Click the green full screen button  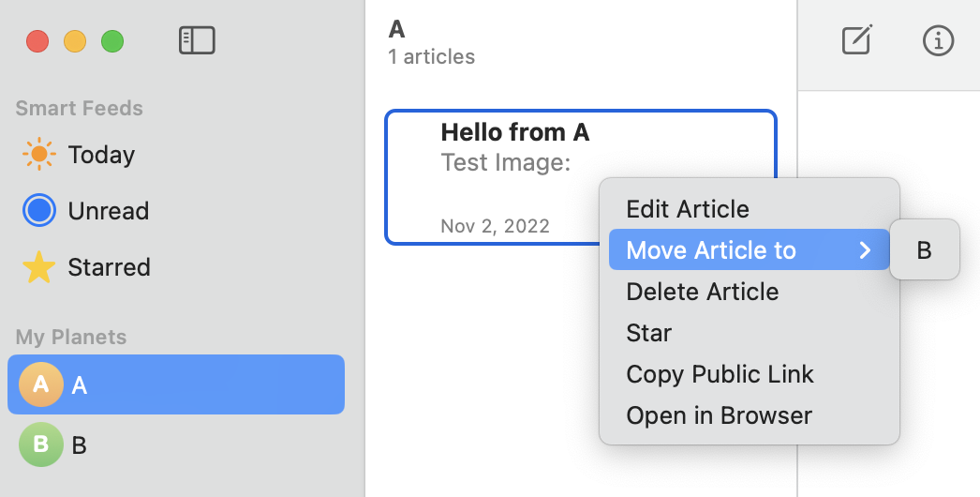tap(112, 41)
